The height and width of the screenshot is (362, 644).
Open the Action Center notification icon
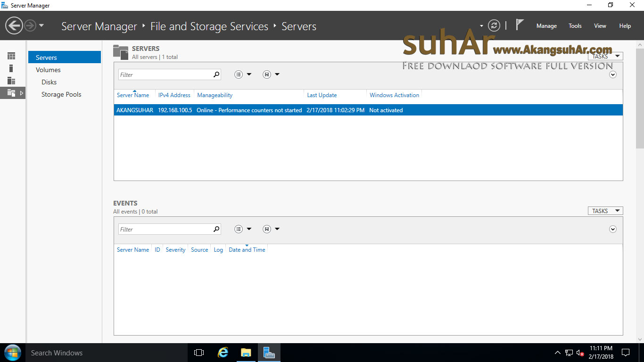coord(626,353)
